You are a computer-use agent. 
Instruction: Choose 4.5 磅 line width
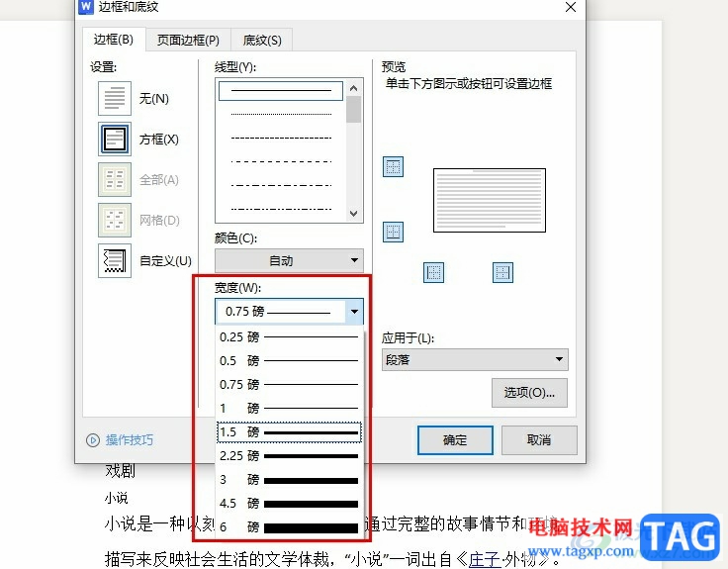click(289, 503)
